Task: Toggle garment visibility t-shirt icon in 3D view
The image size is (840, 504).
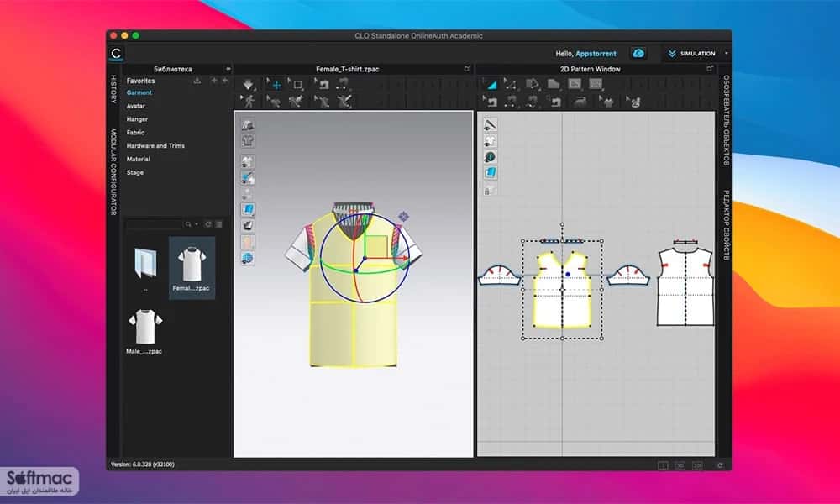Action: pos(248,141)
